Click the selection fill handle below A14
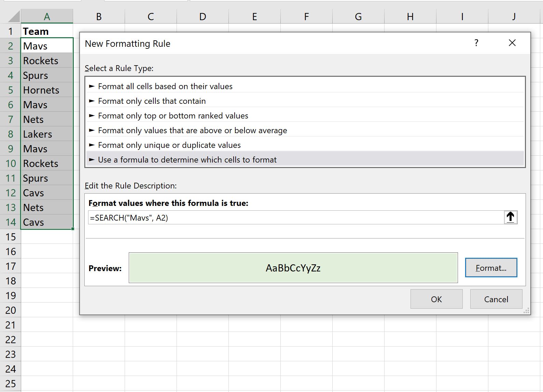The height and width of the screenshot is (392, 543). click(73, 229)
